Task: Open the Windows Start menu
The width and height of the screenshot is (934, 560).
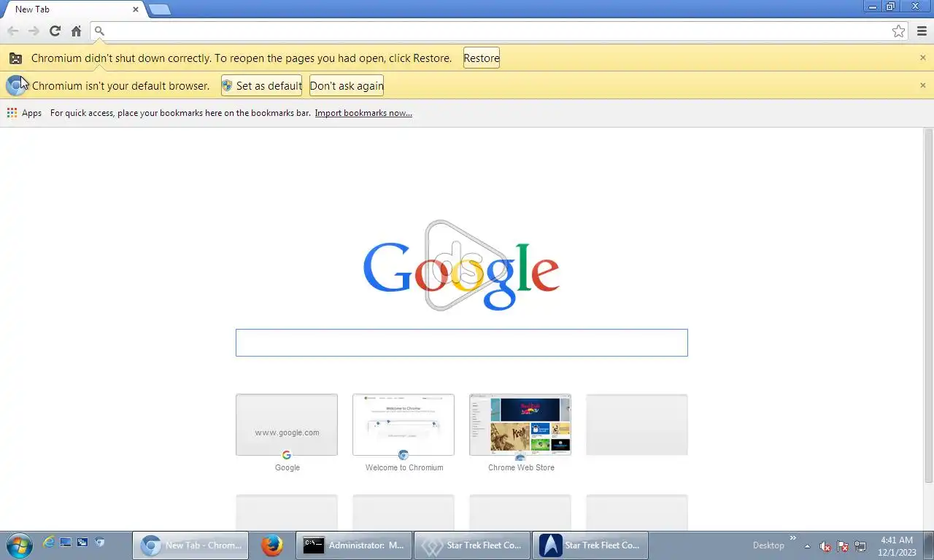Action: 19,545
